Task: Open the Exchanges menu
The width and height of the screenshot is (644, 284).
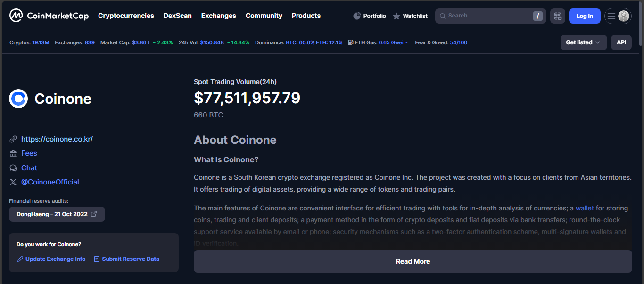Action: (218, 16)
